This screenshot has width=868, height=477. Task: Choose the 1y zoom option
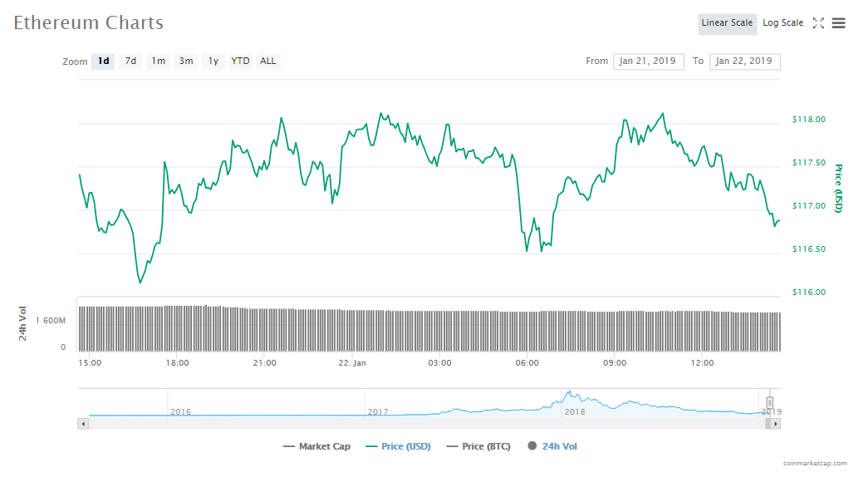[x=213, y=61]
